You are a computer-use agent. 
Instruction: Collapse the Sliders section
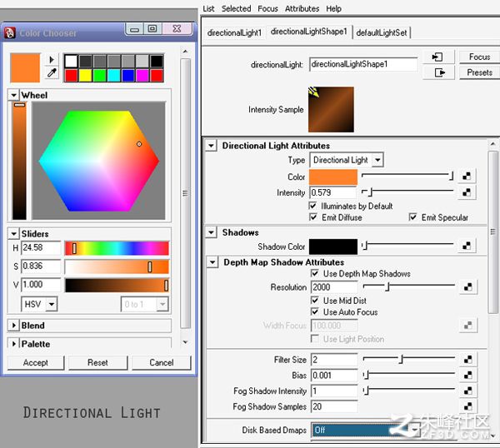[13, 233]
